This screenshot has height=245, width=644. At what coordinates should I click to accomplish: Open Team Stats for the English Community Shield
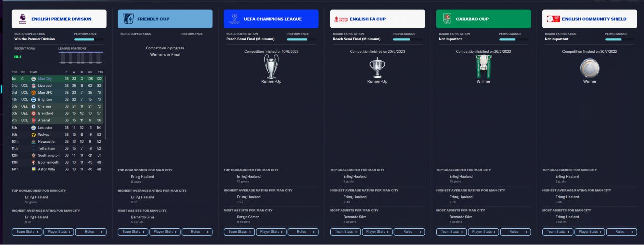(557, 232)
